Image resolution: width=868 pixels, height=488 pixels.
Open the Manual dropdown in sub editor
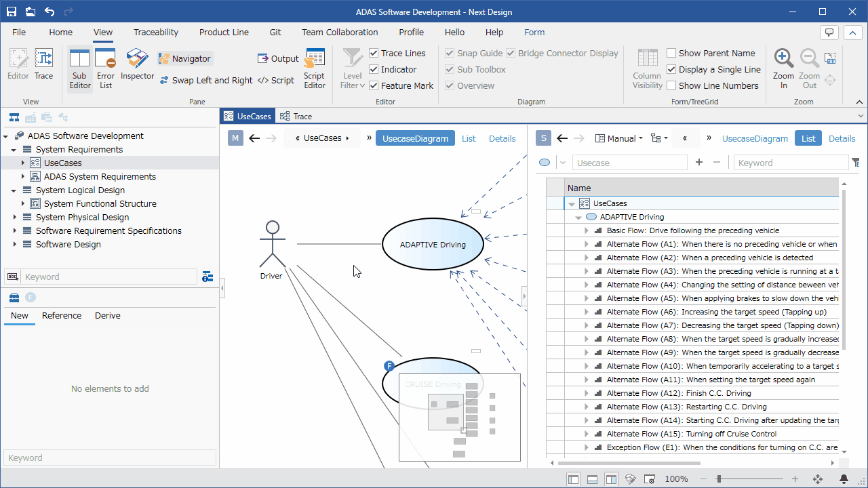pos(619,138)
